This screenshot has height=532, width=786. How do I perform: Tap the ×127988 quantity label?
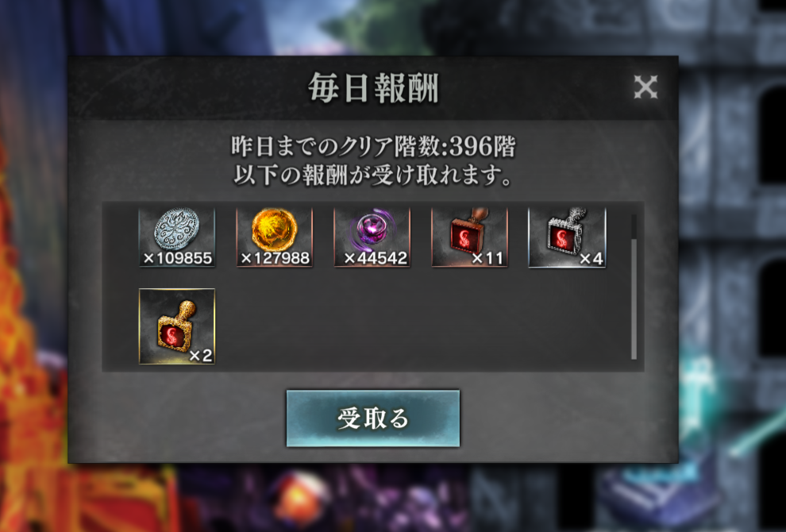[275, 258]
